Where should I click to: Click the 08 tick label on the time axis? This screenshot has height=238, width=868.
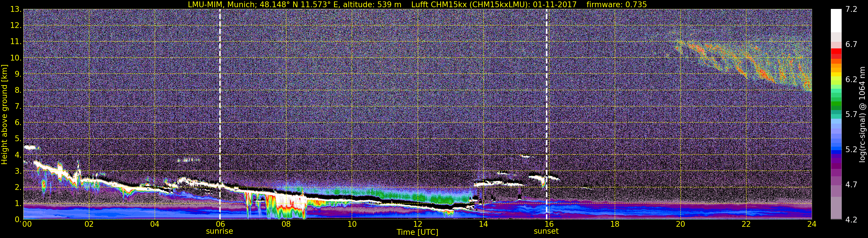click(x=286, y=224)
